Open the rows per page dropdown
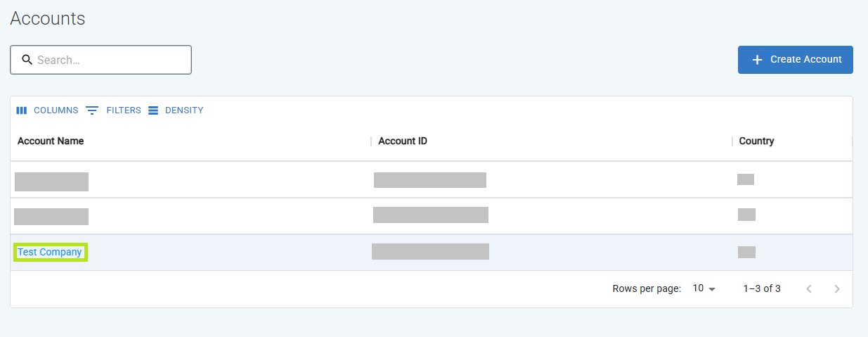 704,288
